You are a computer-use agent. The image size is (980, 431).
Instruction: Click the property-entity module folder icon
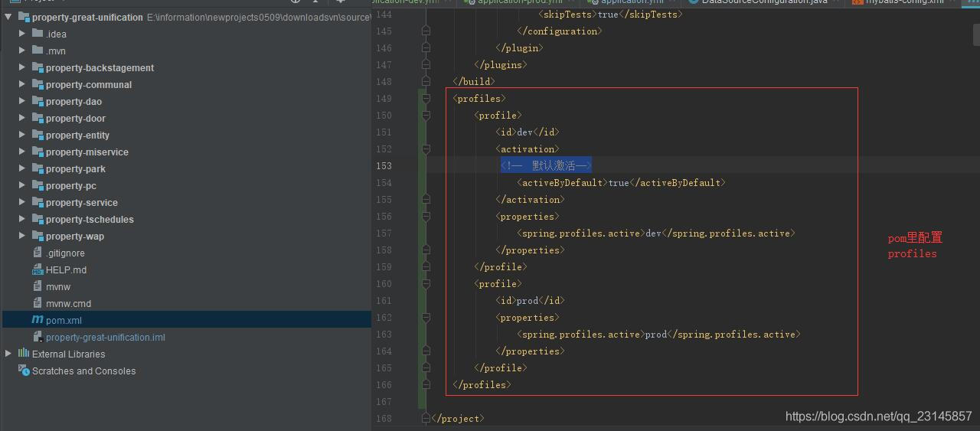tap(38, 135)
